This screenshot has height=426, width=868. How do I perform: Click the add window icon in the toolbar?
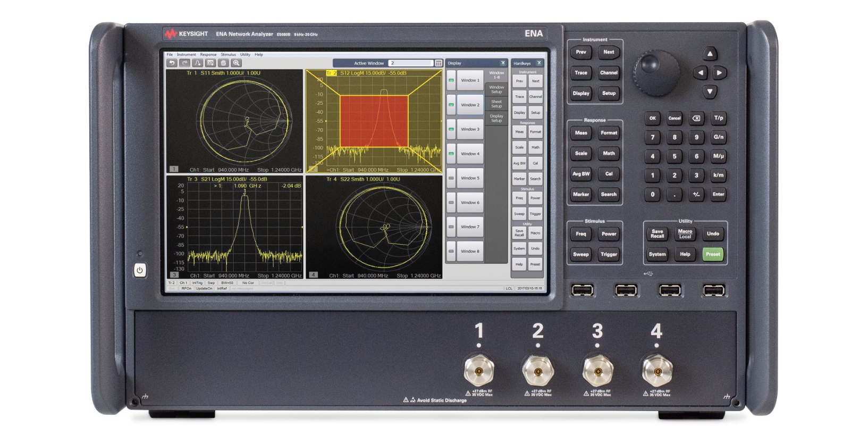point(210,63)
